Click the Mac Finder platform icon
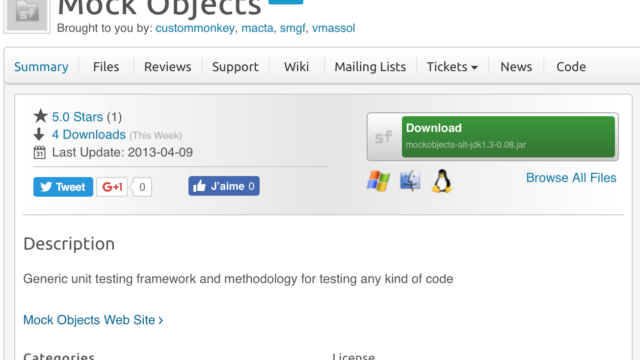The image size is (640, 360). pos(410,181)
